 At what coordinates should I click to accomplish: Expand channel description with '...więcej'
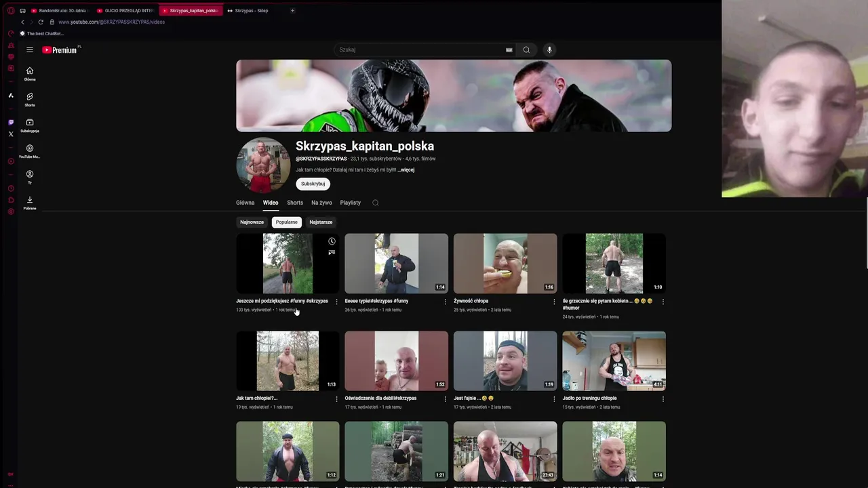tap(406, 170)
